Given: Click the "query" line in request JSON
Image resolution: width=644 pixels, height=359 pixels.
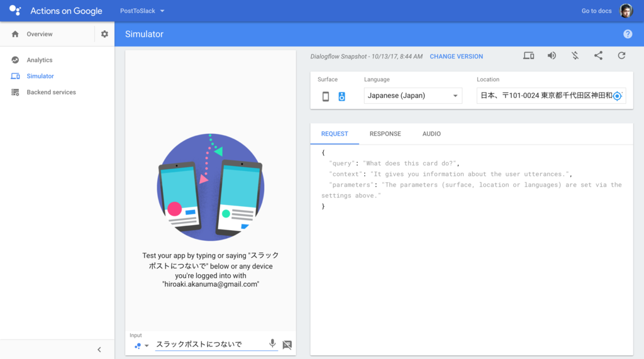Looking at the screenshot, I should (x=394, y=163).
